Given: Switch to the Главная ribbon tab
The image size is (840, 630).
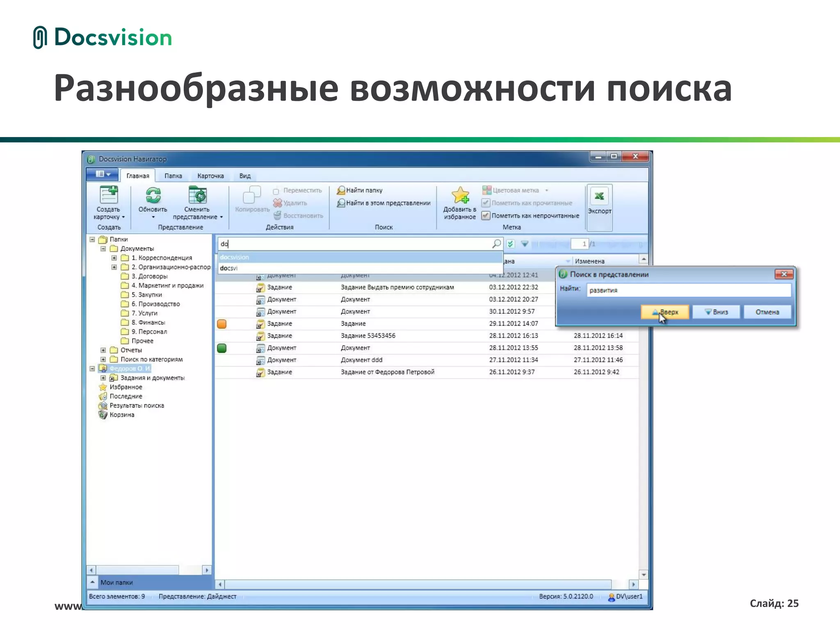Looking at the screenshot, I should pos(138,176).
